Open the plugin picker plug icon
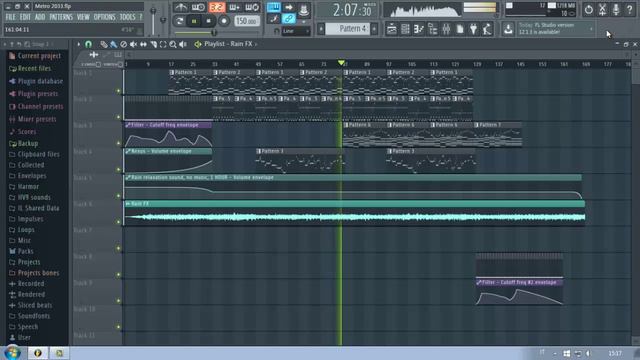Image resolution: width=640 pixels, height=360 pixels. pos(473,29)
